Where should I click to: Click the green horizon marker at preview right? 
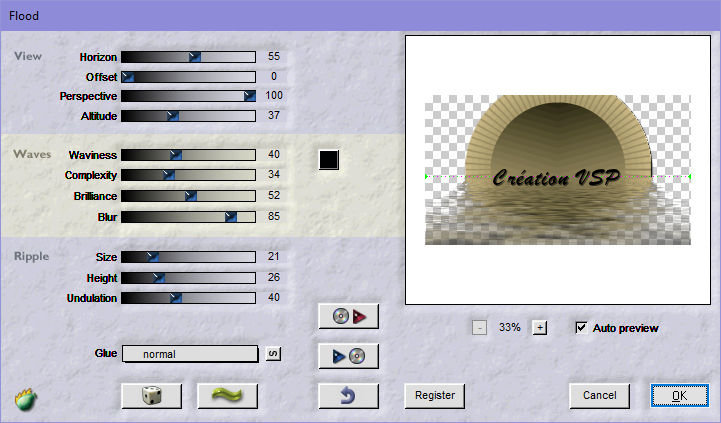click(690, 177)
